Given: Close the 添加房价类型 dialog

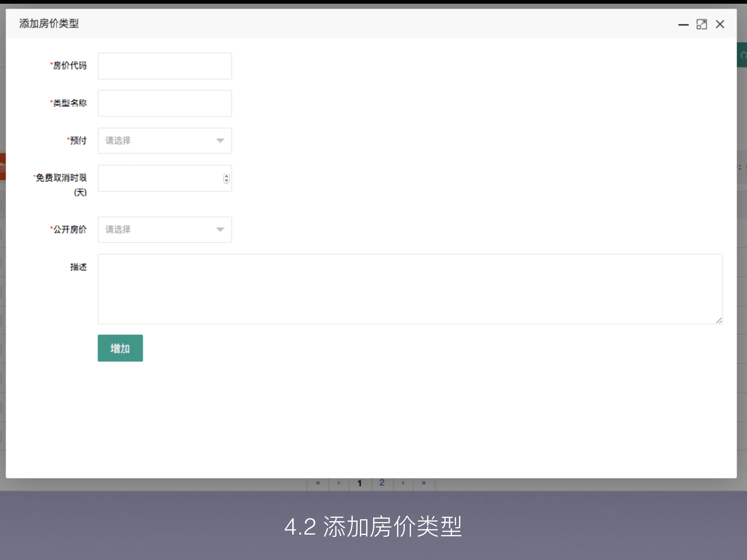Looking at the screenshot, I should pyautogui.click(x=720, y=24).
